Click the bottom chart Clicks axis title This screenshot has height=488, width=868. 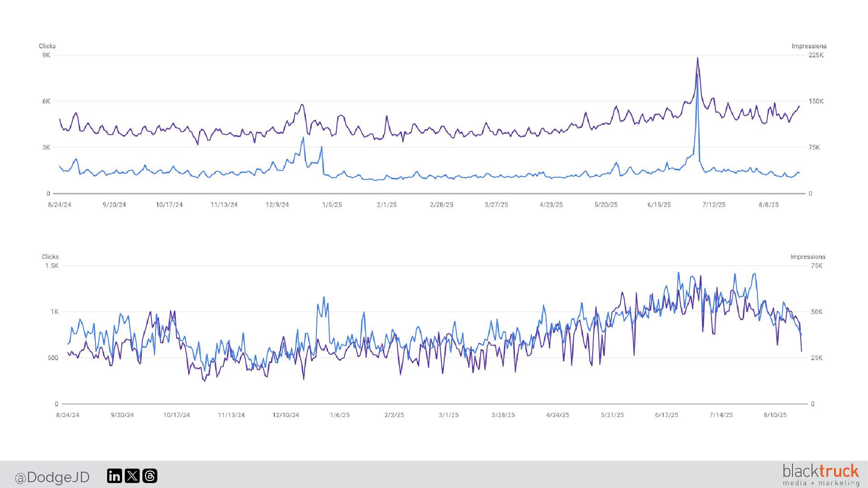50,257
